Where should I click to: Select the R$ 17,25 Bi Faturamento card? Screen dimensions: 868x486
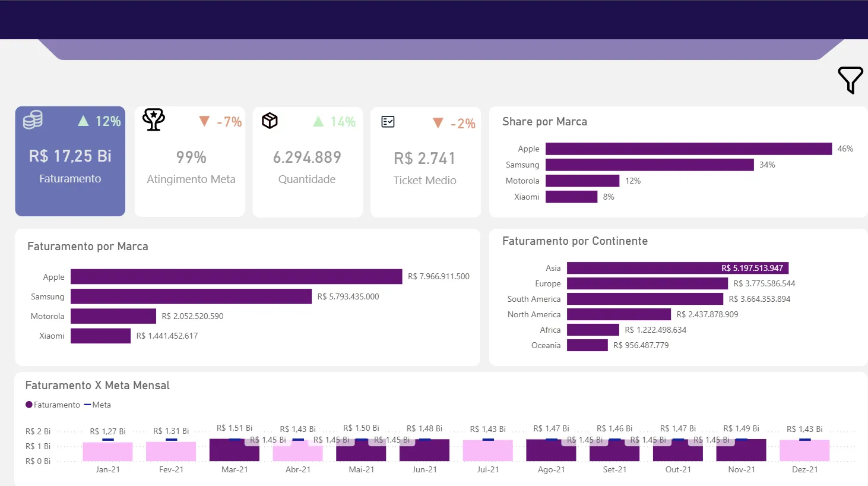[70, 161]
